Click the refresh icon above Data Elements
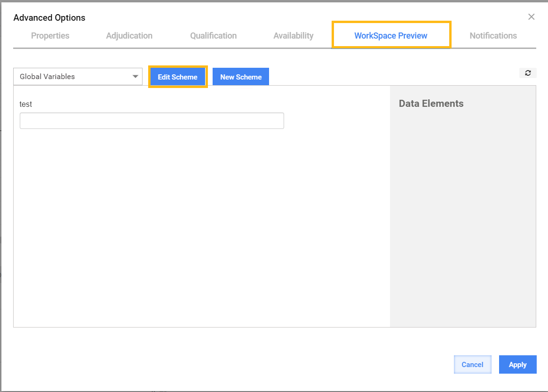 [x=528, y=73]
